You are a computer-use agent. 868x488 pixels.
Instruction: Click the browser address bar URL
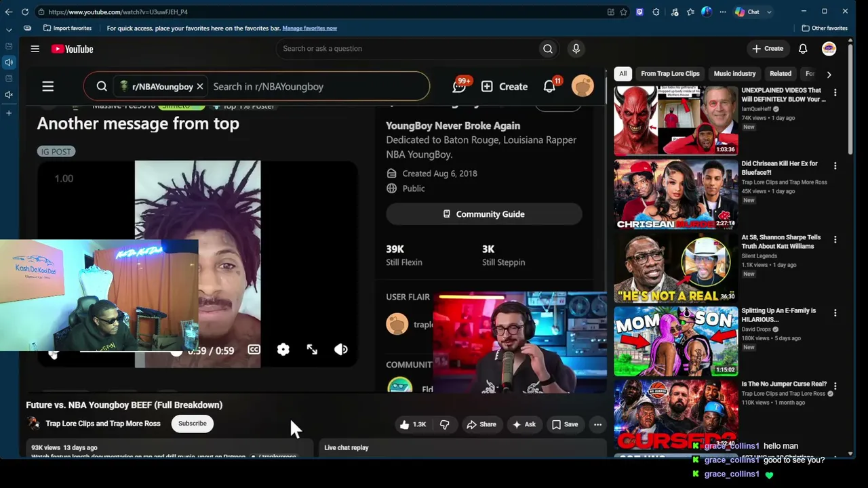pyautogui.click(x=118, y=12)
